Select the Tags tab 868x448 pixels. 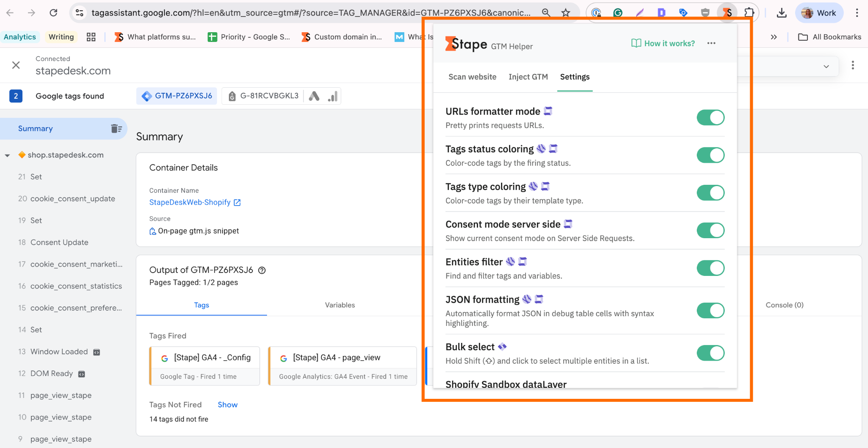(201, 305)
